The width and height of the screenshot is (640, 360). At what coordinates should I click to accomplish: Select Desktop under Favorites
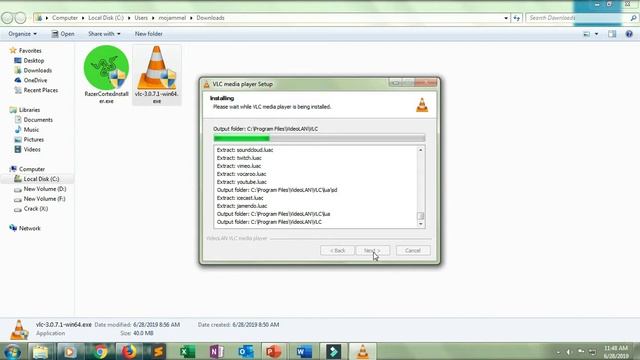point(33,60)
